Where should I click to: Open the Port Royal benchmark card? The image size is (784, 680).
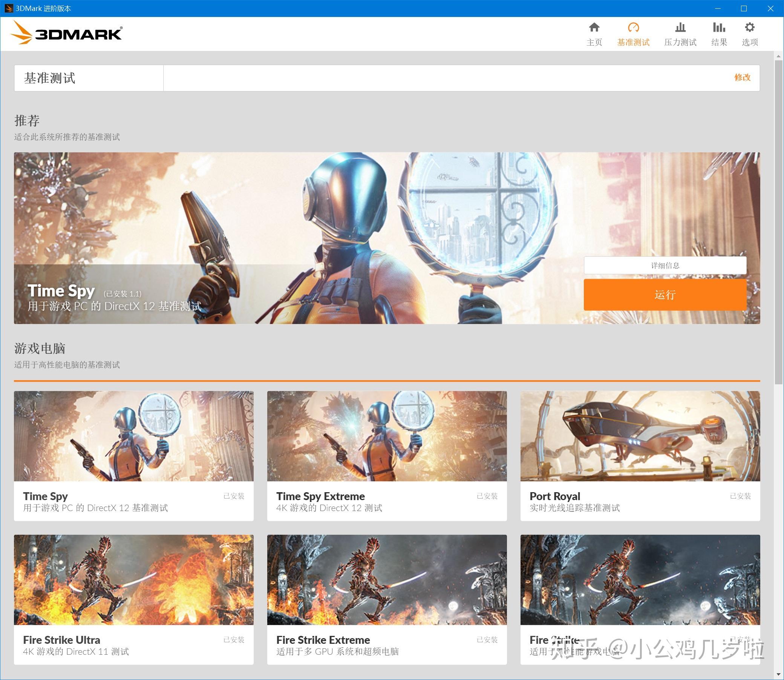click(640, 455)
